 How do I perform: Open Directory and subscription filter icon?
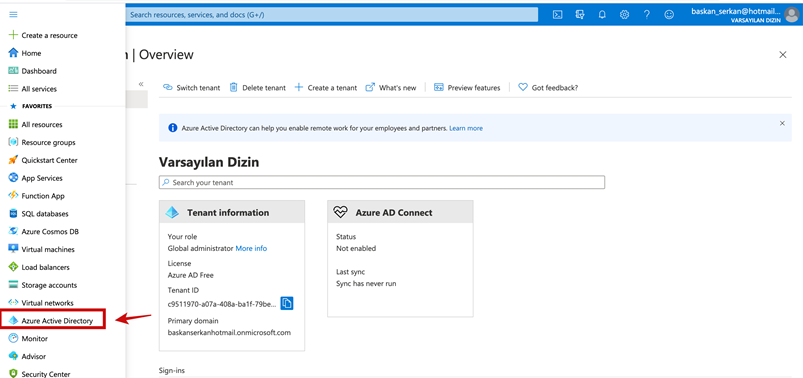tap(580, 15)
